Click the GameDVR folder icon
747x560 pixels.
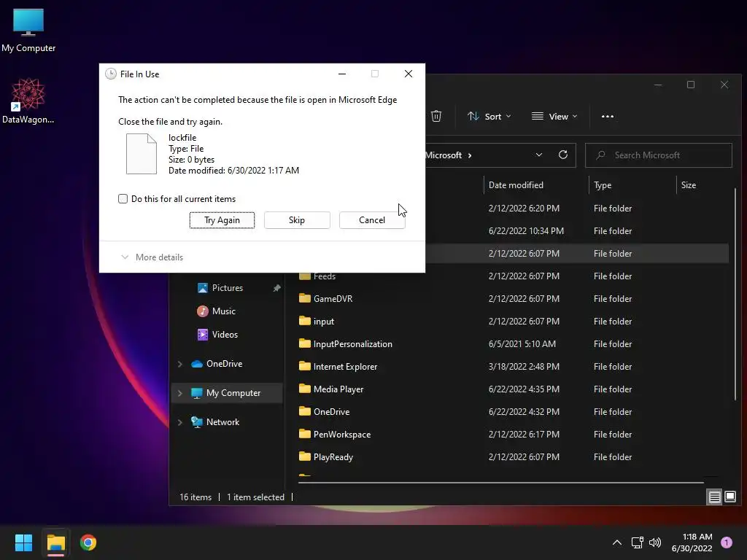click(x=305, y=298)
